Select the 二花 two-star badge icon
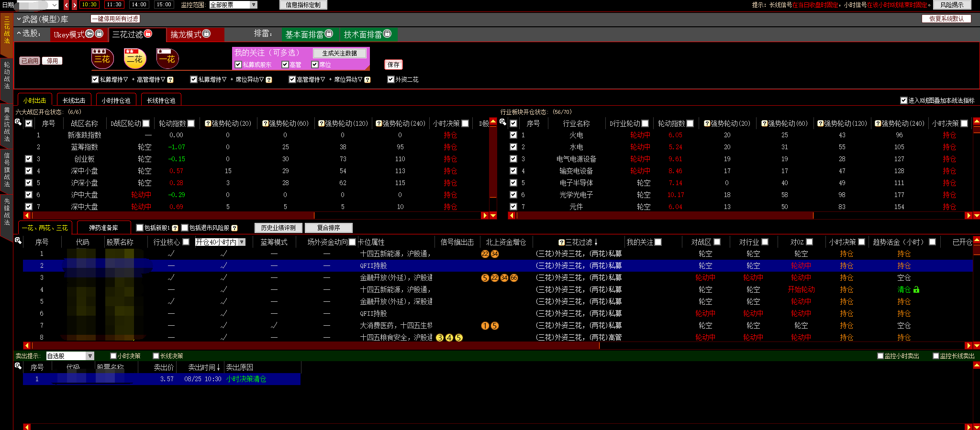 pos(134,59)
